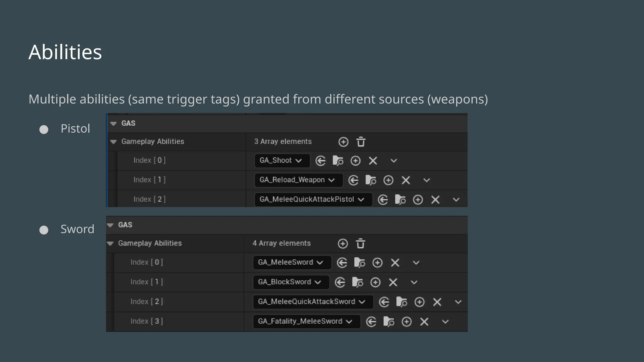644x362 pixels.
Task: Clear the GA_MeleeQuickAttackSword entry with X
Action: [437, 302]
